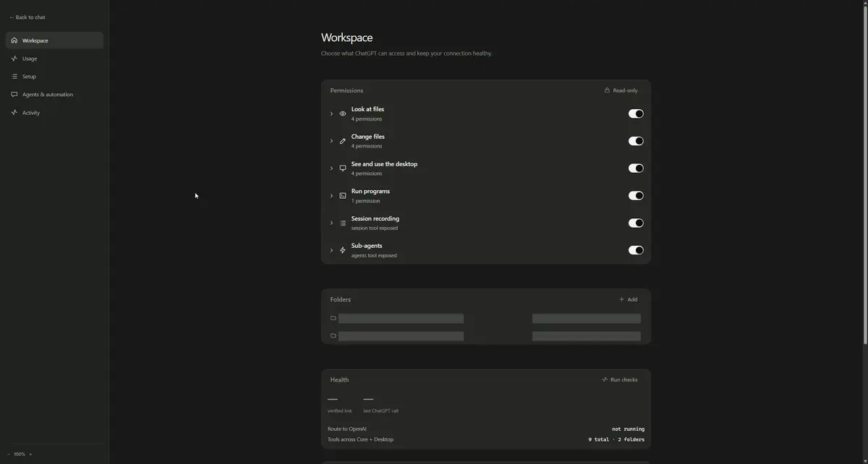Expand the Look at files permissions chevron

[331, 113]
